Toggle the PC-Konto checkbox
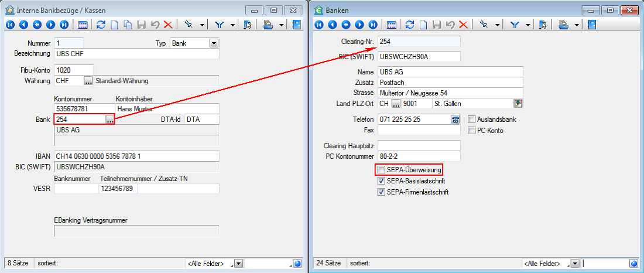The width and height of the screenshot is (644, 273). coord(472,131)
